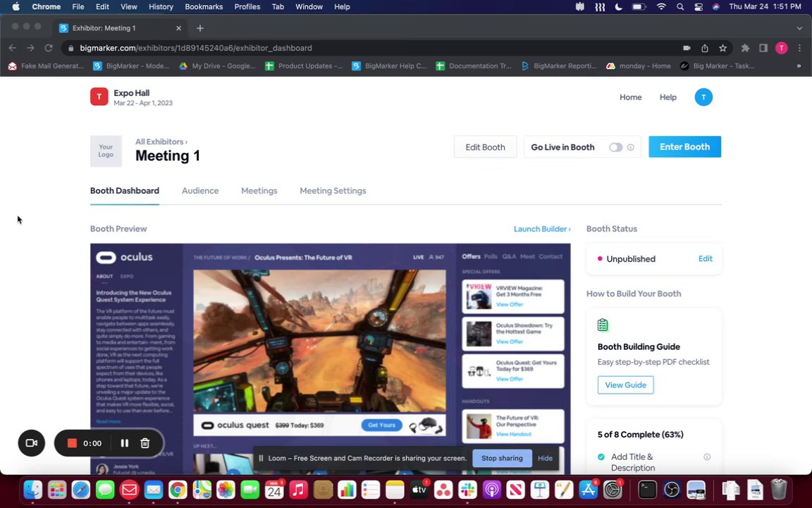Screen dimensions: 812x508
Task: Show more bookmarks with the double chevron
Action: tap(799, 66)
